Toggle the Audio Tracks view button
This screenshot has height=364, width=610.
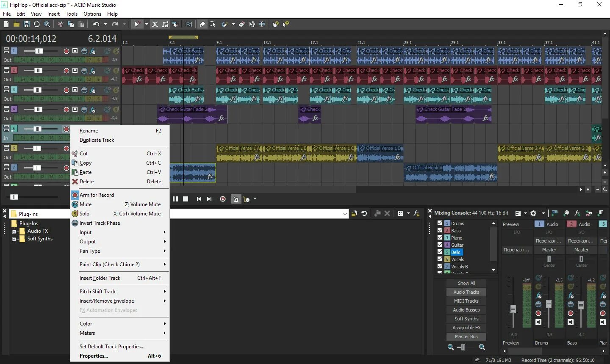tap(466, 292)
